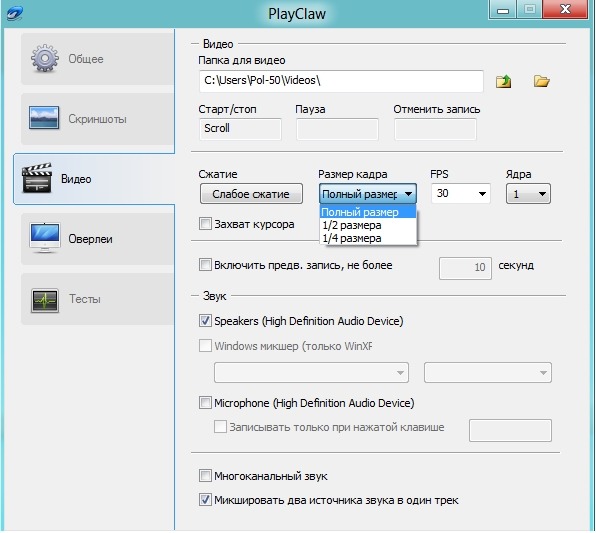Click the video folder path field
This screenshot has height=533, width=596.
pyautogui.click(x=341, y=81)
